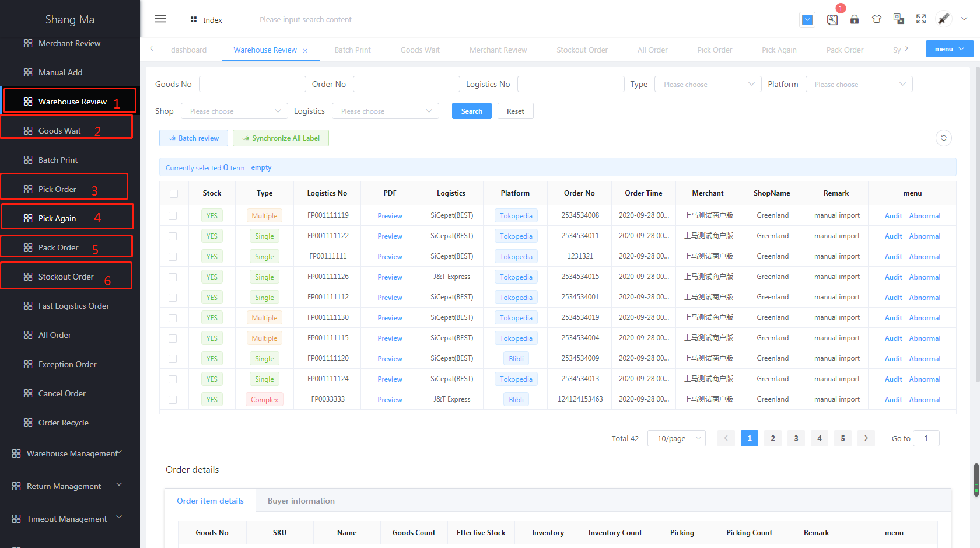Click the Exception Order sidebar icon

[28, 364]
